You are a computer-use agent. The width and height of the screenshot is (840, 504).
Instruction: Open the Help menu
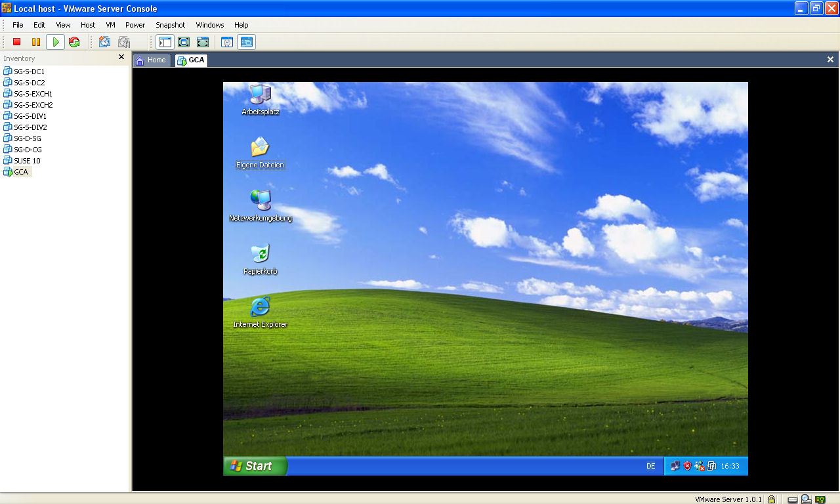point(241,25)
